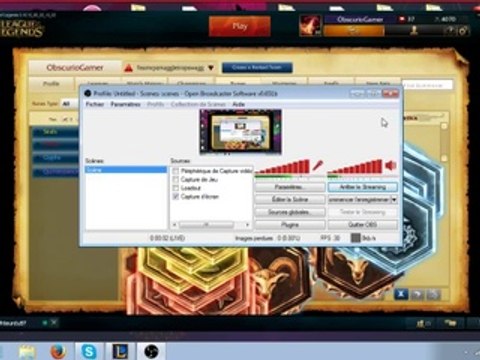Click the League help question mark icon
Screen dimensions: 480x360
coord(450,31)
